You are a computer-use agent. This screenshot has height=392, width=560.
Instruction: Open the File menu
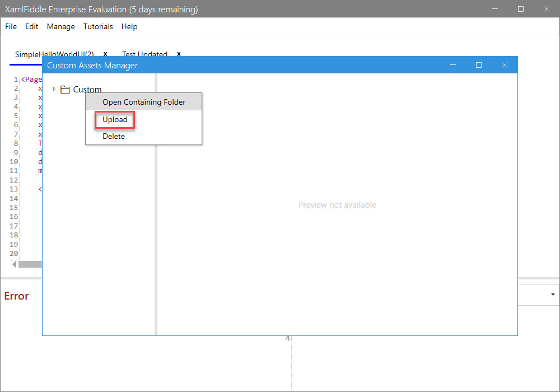tap(11, 26)
